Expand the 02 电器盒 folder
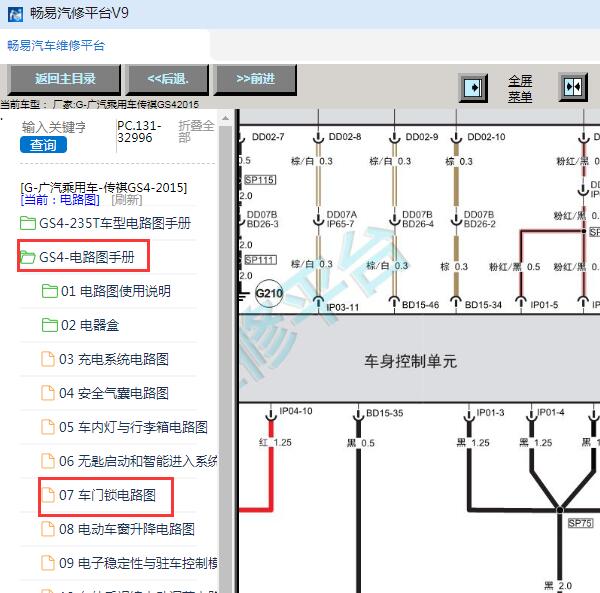The image size is (600, 593). click(90, 325)
